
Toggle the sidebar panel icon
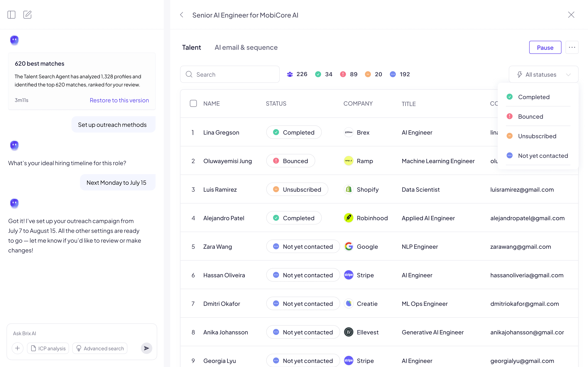coord(11,15)
